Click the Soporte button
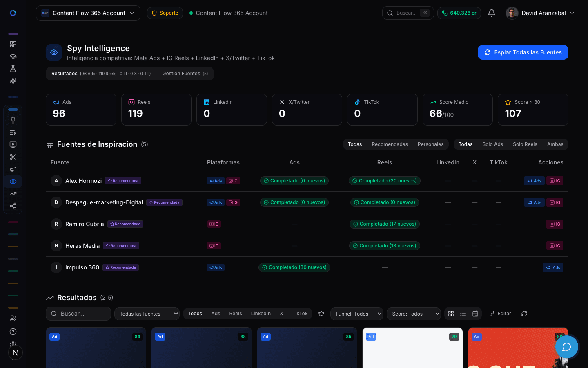 click(165, 13)
